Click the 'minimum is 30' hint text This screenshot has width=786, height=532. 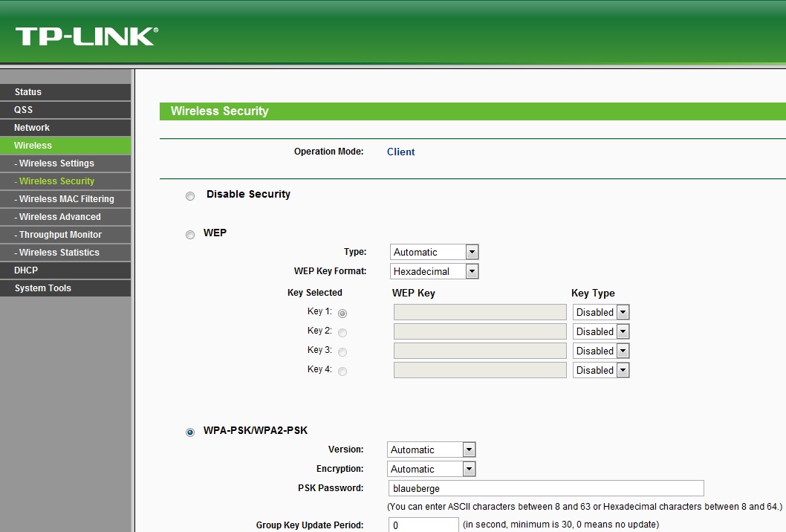click(561, 525)
